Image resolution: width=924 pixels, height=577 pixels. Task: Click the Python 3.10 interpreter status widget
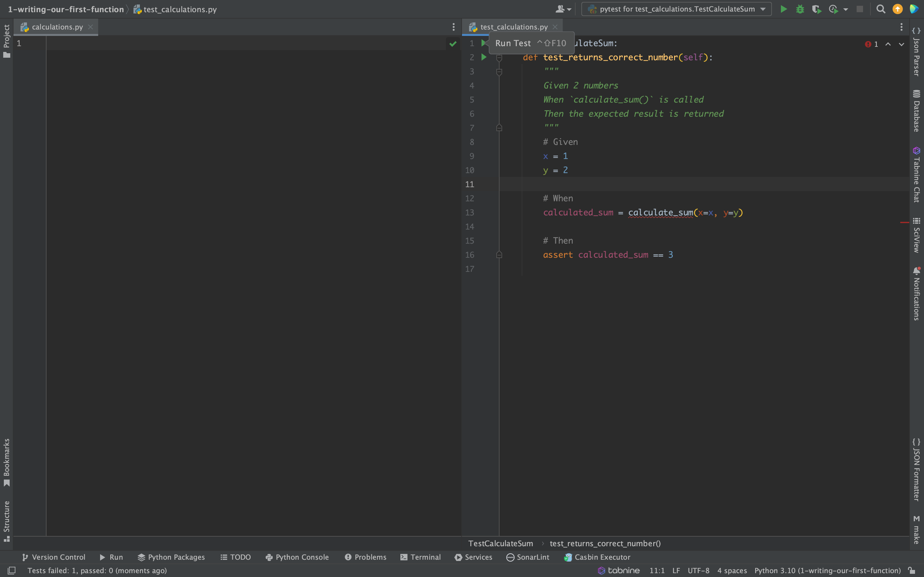tap(827, 571)
